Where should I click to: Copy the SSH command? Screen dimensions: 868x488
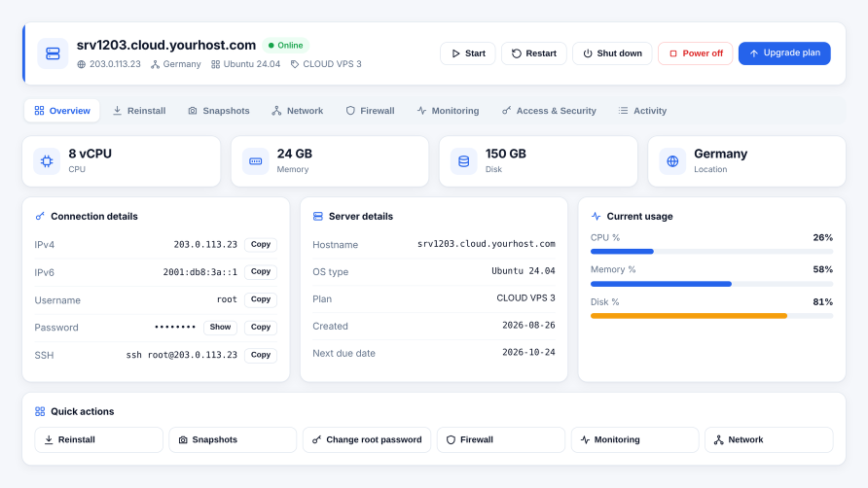(261, 355)
